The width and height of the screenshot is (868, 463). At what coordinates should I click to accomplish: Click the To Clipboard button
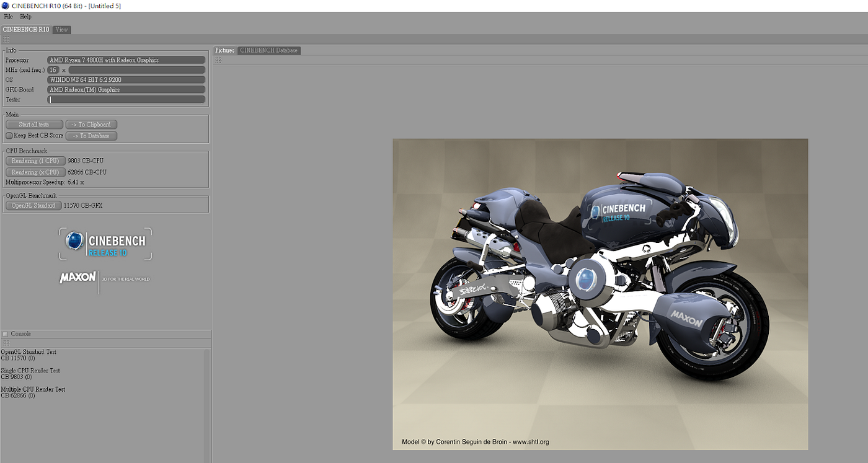91,125
